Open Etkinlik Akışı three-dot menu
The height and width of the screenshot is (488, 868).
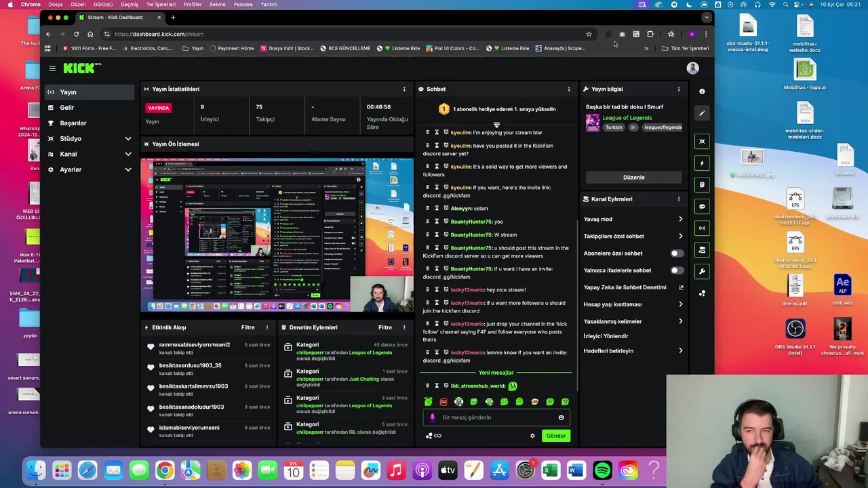tap(267, 327)
